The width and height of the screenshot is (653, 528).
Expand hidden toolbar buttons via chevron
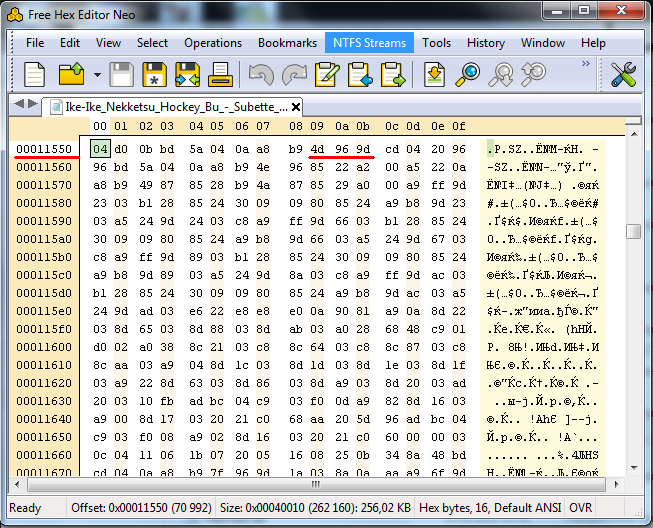tap(586, 64)
